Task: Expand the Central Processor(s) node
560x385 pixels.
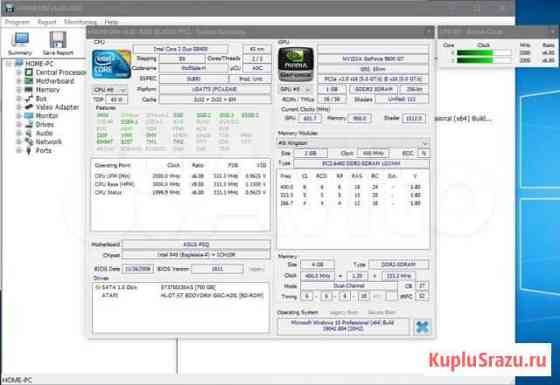Action: (19, 72)
